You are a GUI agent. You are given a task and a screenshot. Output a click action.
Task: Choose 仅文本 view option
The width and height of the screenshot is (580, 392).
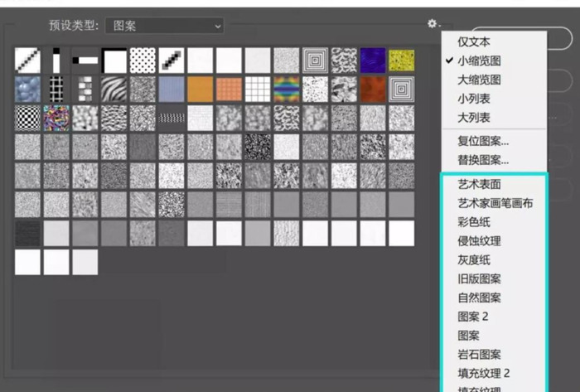tap(473, 41)
